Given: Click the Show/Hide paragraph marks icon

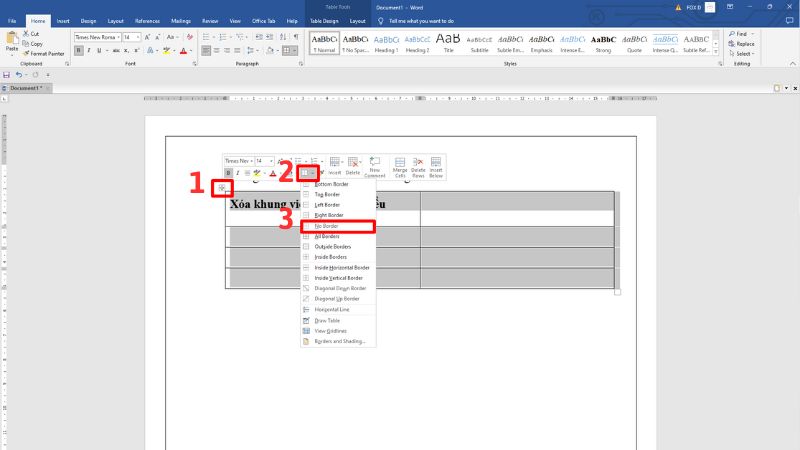Looking at the screenshot, I should point(296,36).
